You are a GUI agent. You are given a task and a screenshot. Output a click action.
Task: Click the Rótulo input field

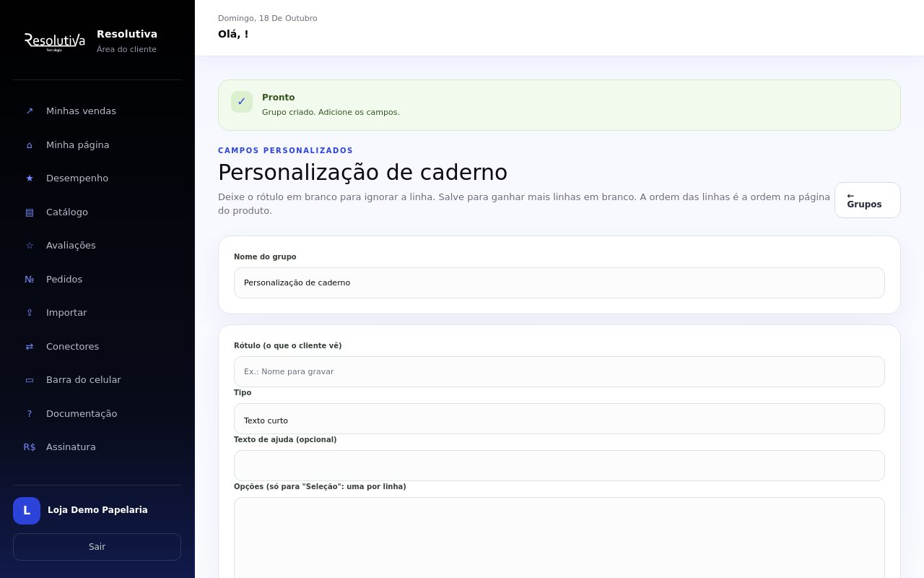point(559,372)
